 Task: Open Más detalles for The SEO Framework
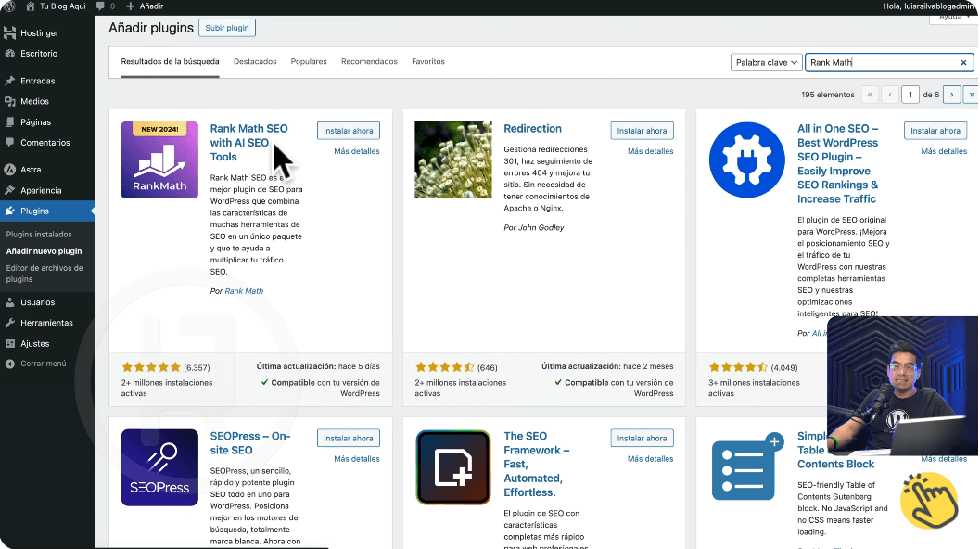pos(651,459)
